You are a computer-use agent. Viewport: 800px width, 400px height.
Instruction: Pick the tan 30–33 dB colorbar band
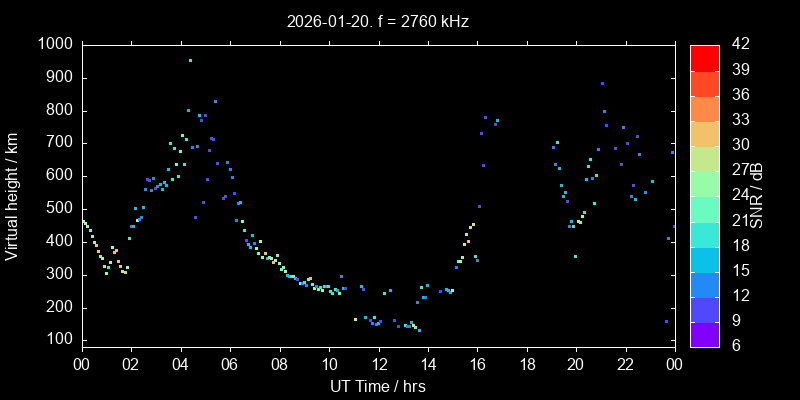click(x=705, y=133)
